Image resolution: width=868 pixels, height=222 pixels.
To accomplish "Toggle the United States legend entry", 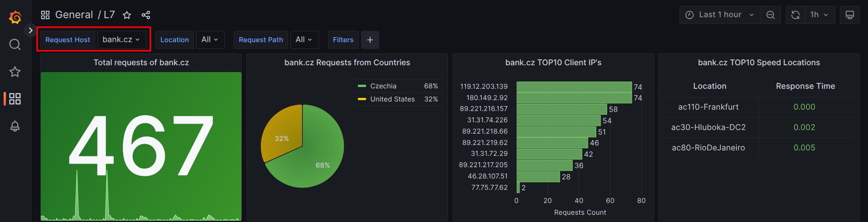I will pos(392,99).
